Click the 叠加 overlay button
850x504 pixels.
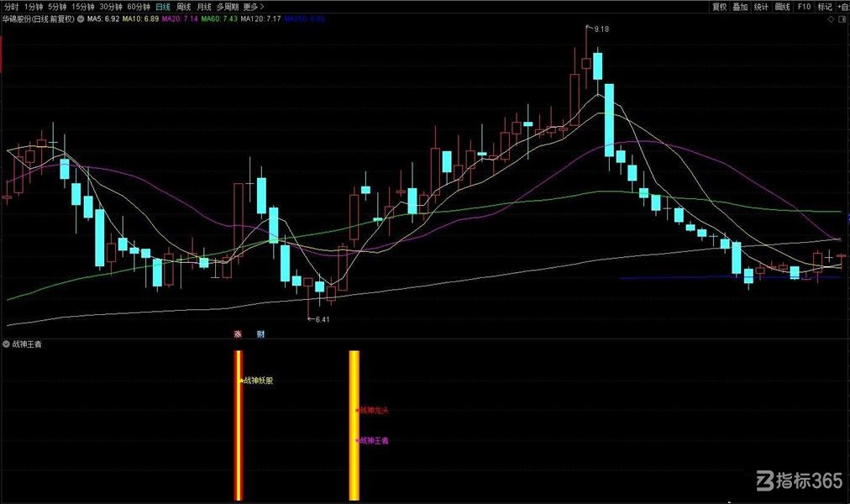coord(740,7)
